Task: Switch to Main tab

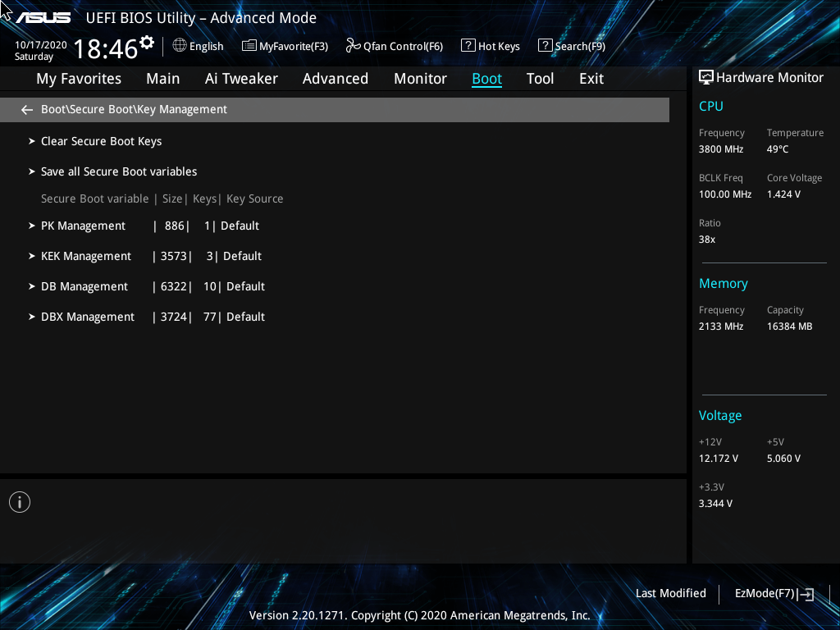Action: 163,79
